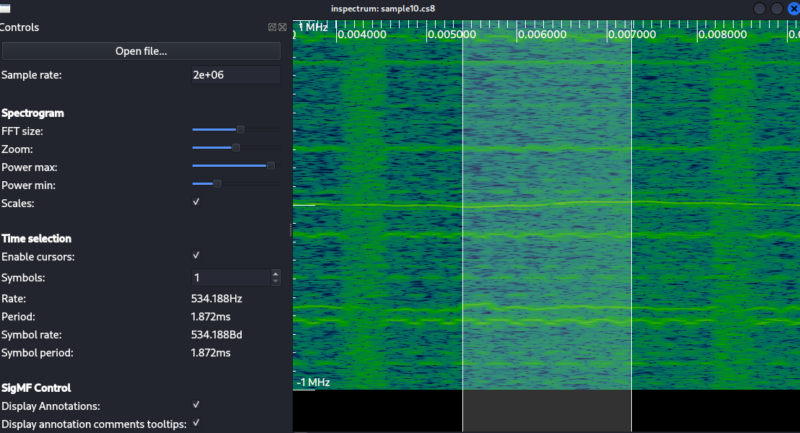Close the Controls dock panel
The height and width of the screenshot is (433, 800).
coord(282,27)
